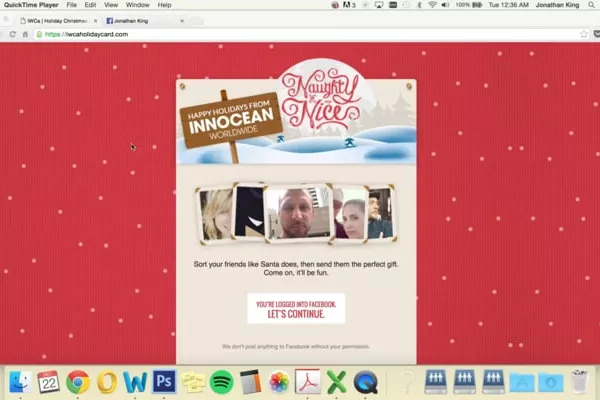Click the Facebook permission disclaimer text
600x400 pixels.
295,346
